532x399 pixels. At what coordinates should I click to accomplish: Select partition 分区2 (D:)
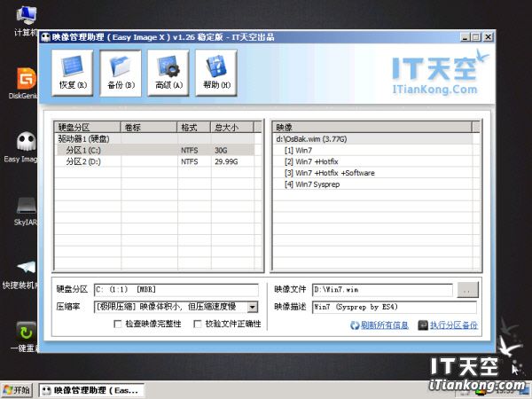(x=154, y=161)
